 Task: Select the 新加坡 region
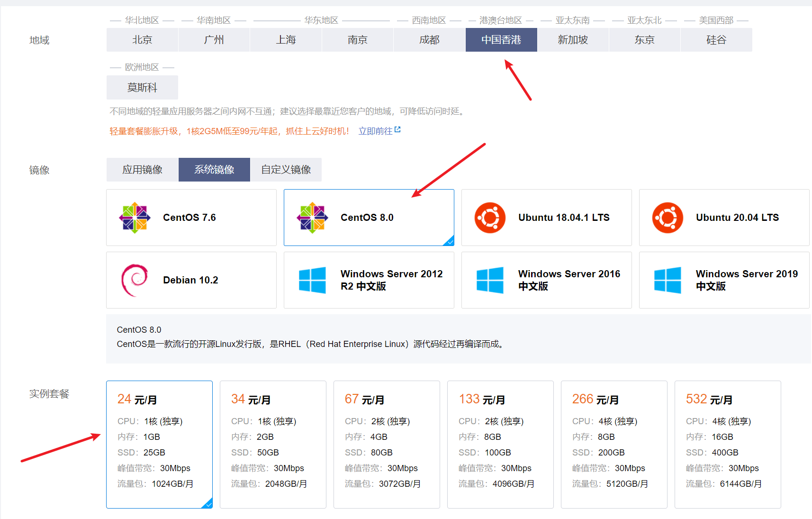pyautogui.click(x=573, y=40)
